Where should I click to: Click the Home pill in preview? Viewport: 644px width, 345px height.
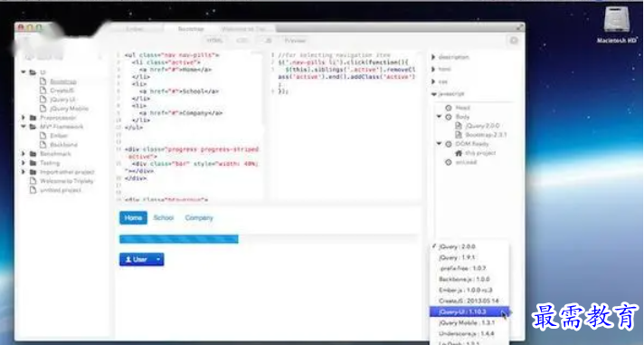(133, 217)
